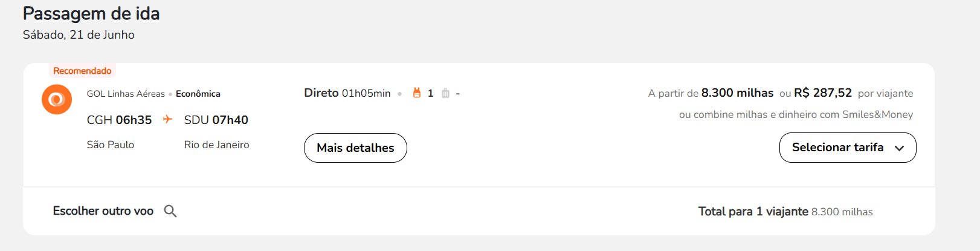Select the R$ 287,52 price

[x=823, y=93]
